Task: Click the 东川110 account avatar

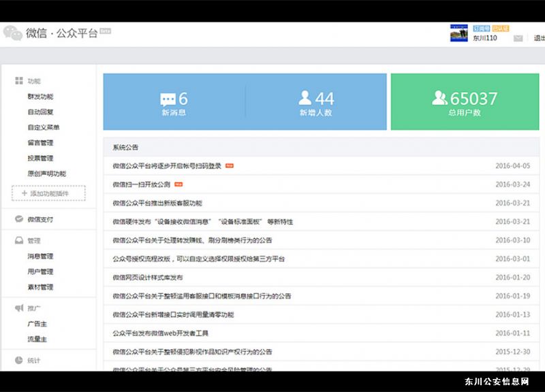Action: coord(458,33)
